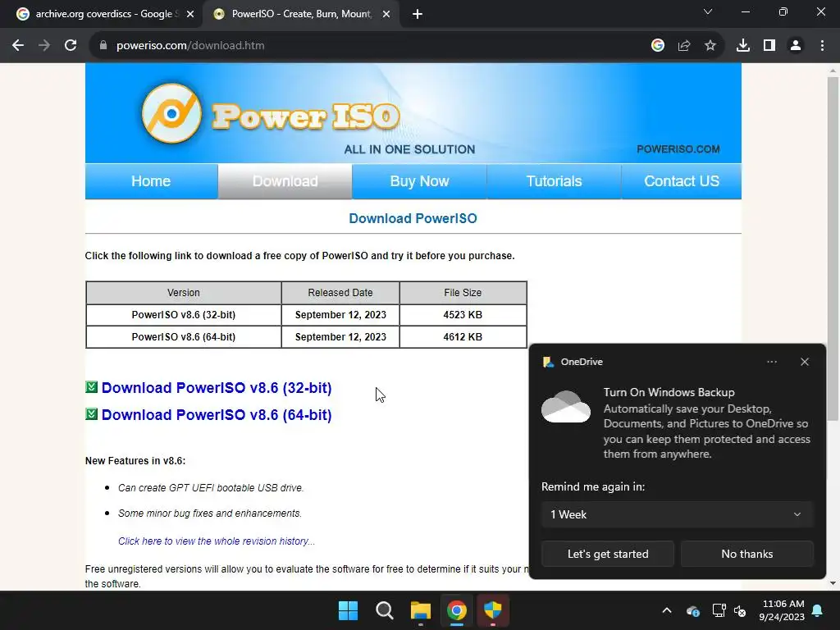Expand 'Remind me again in' 1 Week dropdown
840x630 pixels.
coord(677,515)
